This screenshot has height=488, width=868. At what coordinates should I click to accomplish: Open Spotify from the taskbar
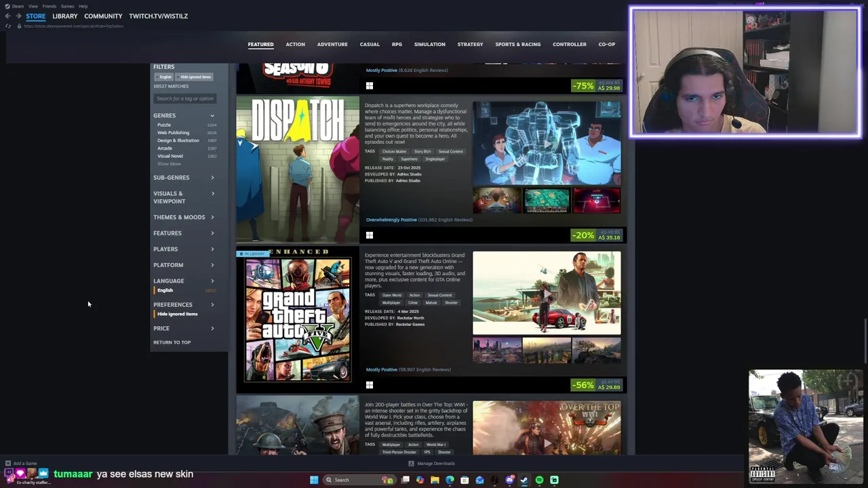click(539, 480)
